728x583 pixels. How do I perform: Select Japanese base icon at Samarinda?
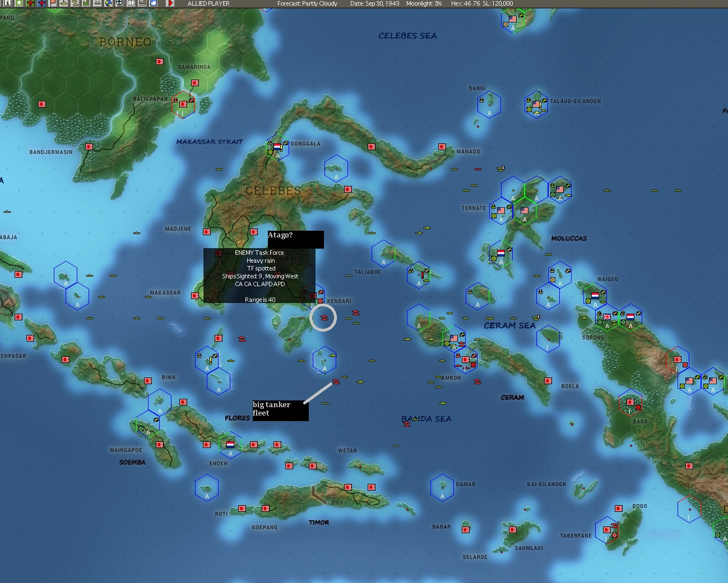click(x=195, y=83)
